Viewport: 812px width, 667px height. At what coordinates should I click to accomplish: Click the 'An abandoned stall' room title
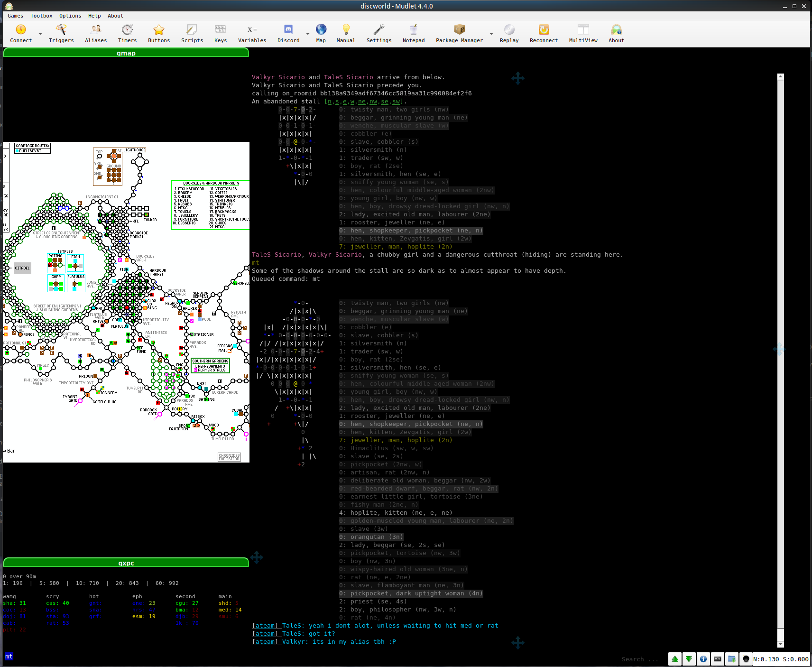pyautogui.click(x=286, y=102)
